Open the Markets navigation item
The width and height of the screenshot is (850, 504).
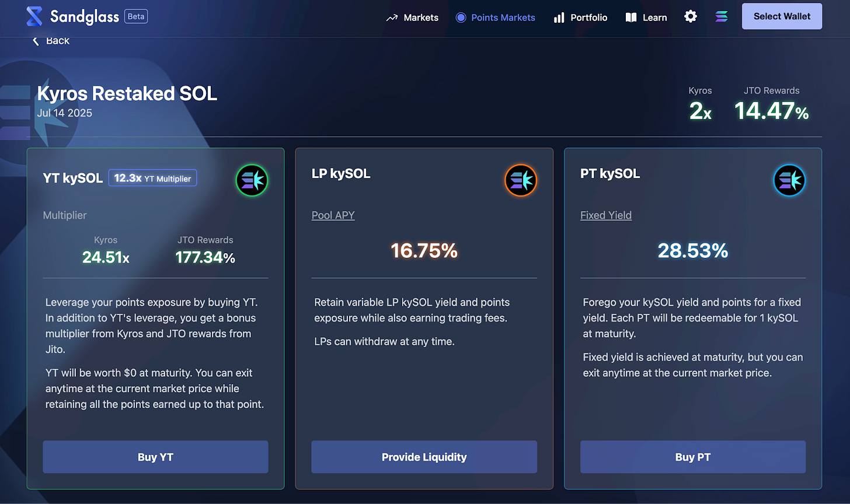[412, 17]
